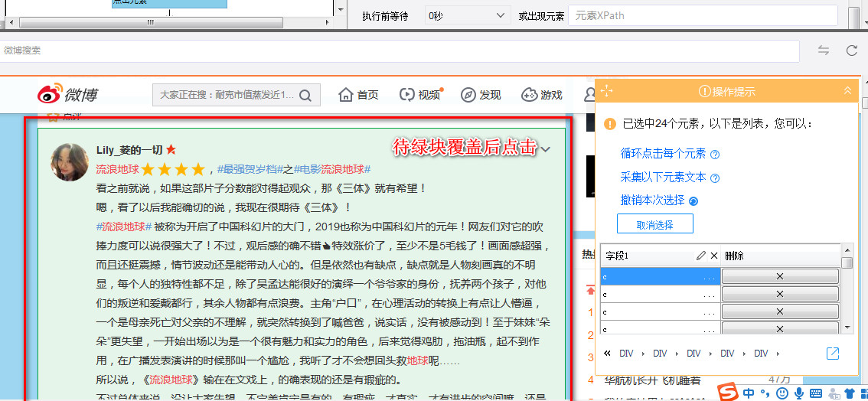The height and width of the screenshot is (401, 868).
Task: Click Lily_菱的一切 profile avatar
Action: (70, 162)
